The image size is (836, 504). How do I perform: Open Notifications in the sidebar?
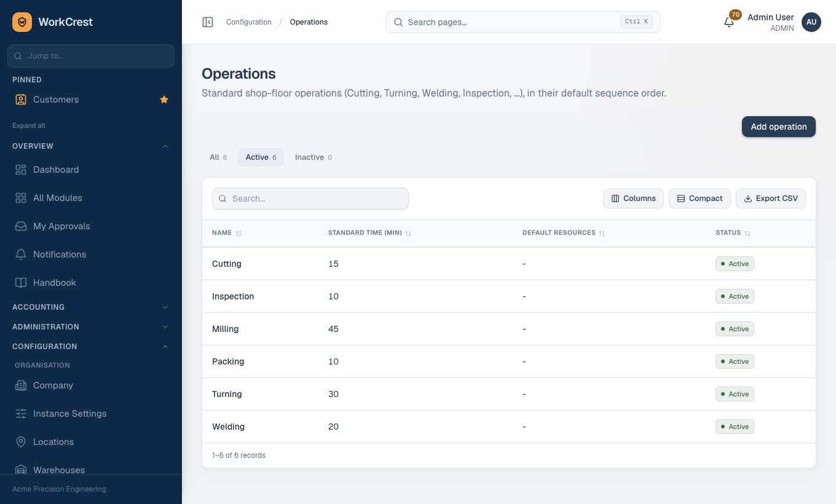coord(91,254)
